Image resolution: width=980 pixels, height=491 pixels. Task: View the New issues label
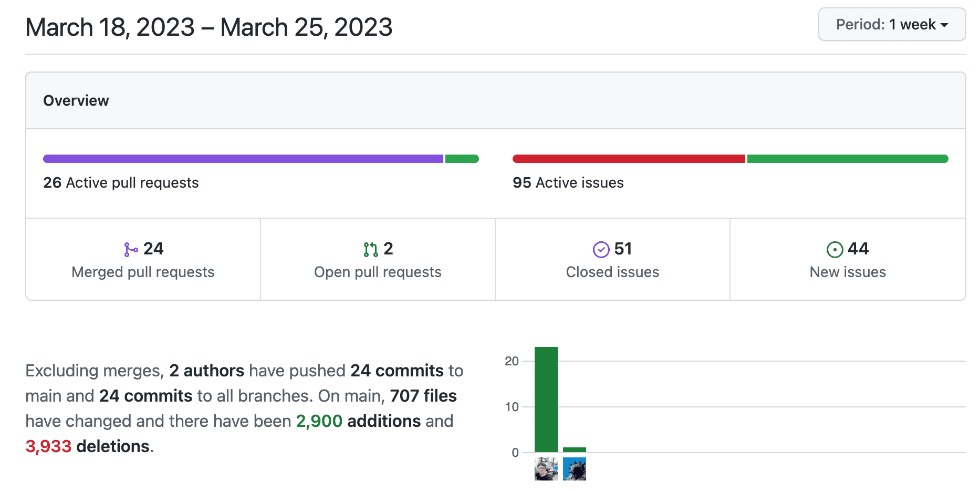(x=848, y=272)
